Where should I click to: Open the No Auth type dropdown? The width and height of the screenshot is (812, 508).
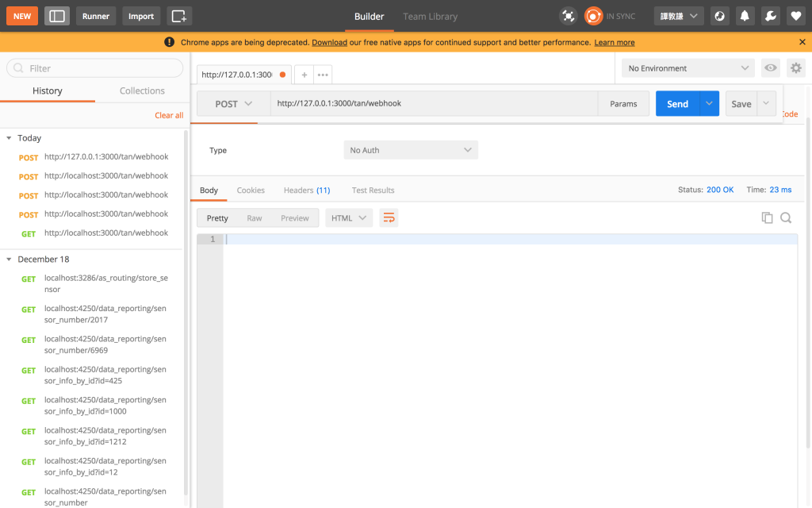[x=411, y=150]
